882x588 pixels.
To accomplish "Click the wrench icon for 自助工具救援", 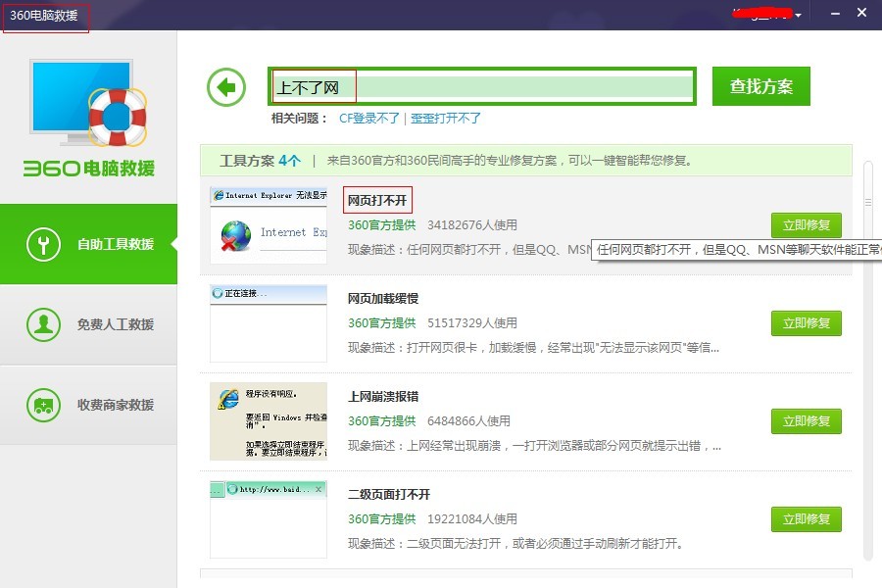I will (43, 244).
